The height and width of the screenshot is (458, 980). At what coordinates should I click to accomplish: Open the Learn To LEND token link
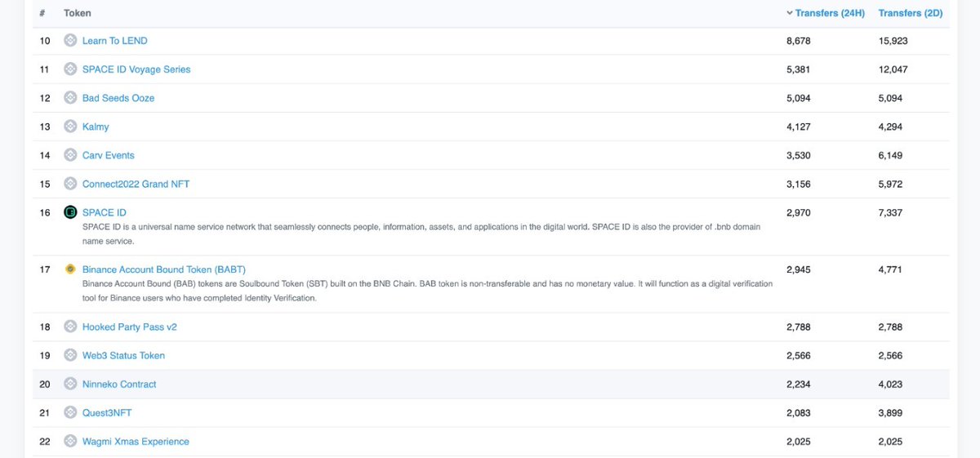[115, 41]
